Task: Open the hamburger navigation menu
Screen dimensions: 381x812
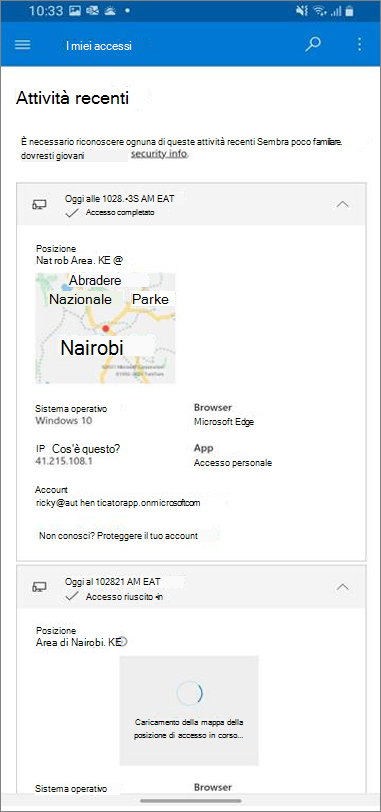Action: pyautogui.click(x=22, y=45)
